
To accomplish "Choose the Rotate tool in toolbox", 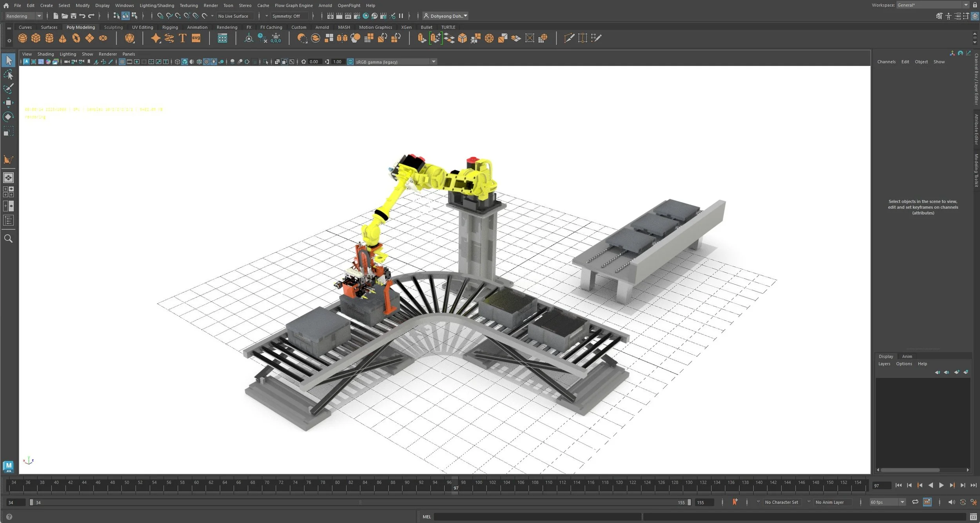I will pos(8,117).
